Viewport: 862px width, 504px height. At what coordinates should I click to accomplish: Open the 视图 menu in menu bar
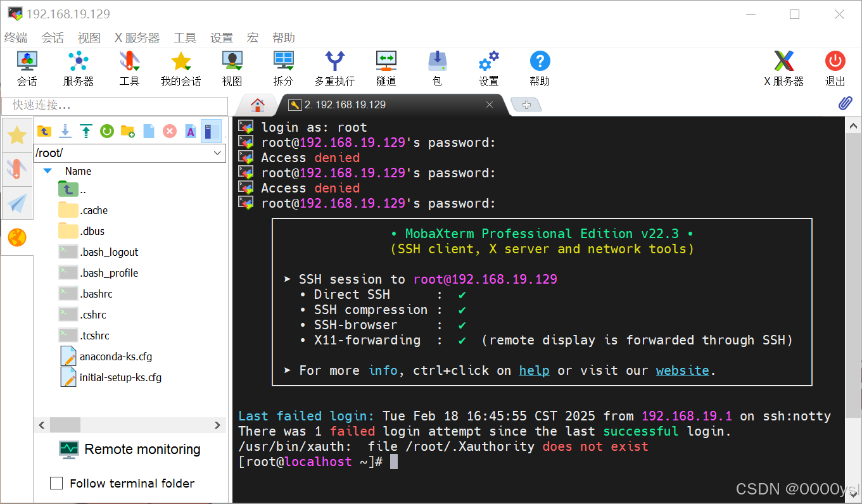[89, 37]
